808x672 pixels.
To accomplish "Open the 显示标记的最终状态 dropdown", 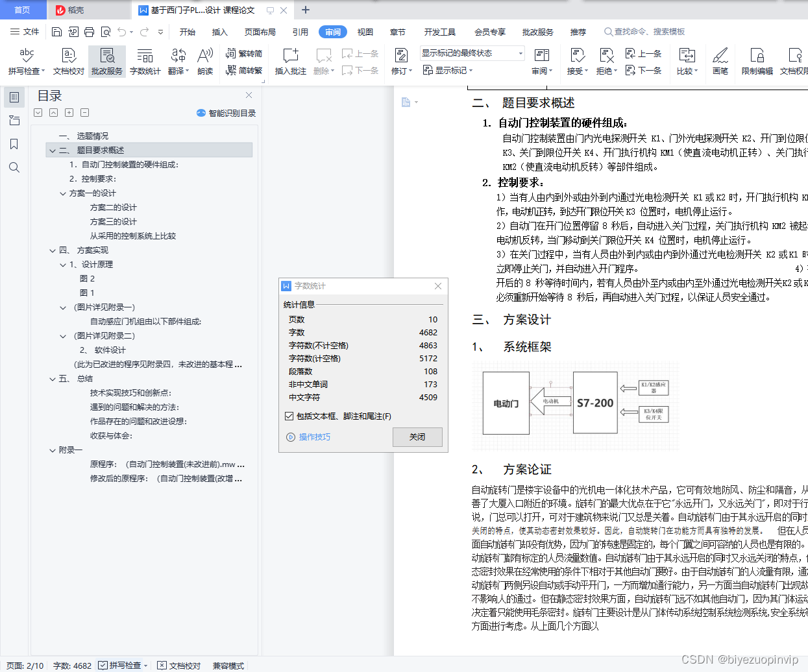I will (x=519, y=53).
